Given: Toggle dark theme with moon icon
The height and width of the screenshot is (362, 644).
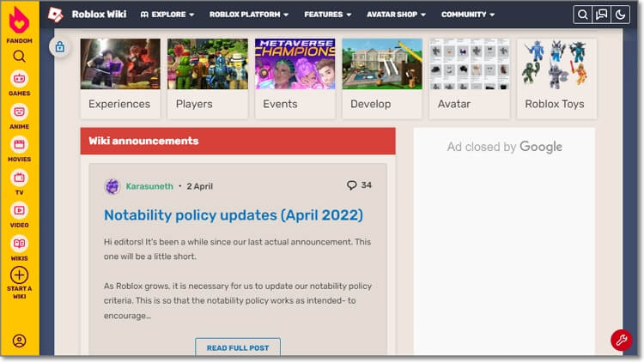Looking at the screenshot, I should 620,15.
